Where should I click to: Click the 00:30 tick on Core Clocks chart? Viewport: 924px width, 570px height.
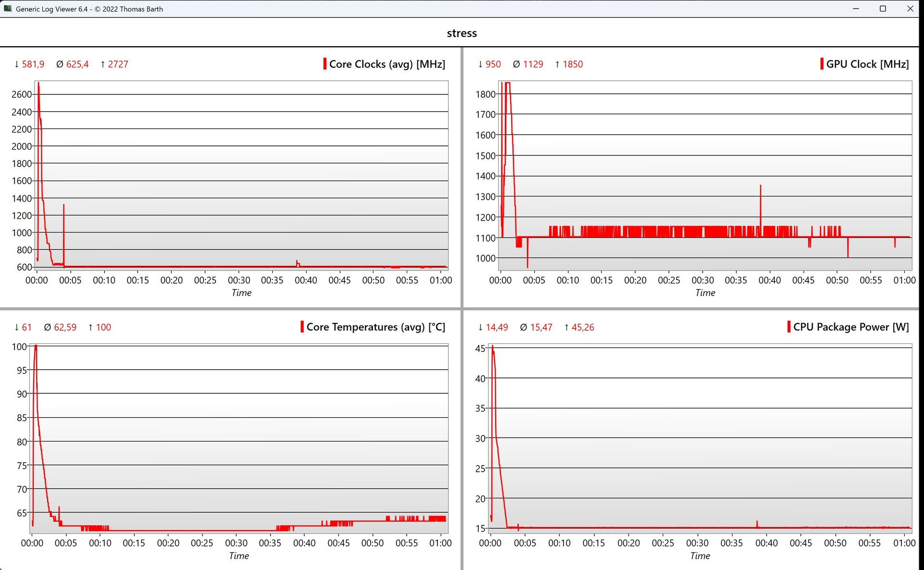click(239, 280)
